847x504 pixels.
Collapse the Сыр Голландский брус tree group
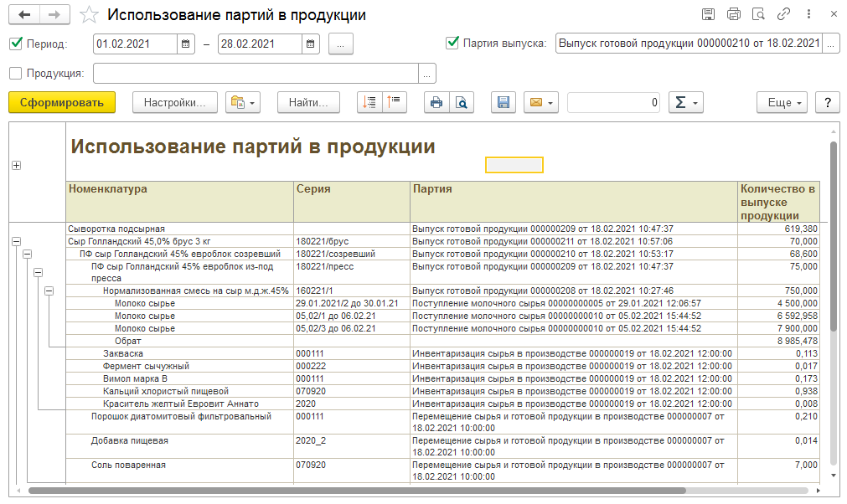pos(16,241)
